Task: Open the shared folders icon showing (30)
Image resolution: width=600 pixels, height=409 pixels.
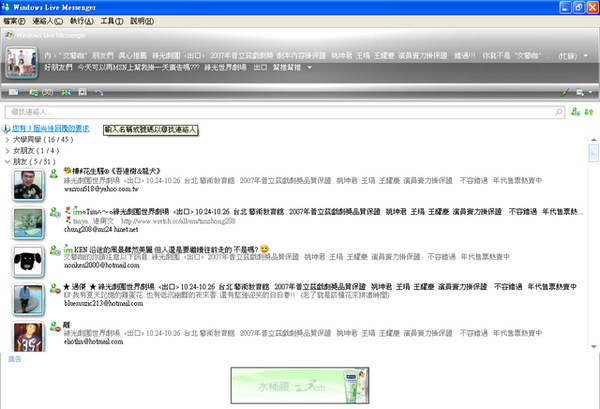Action: [x=41, y=92]
